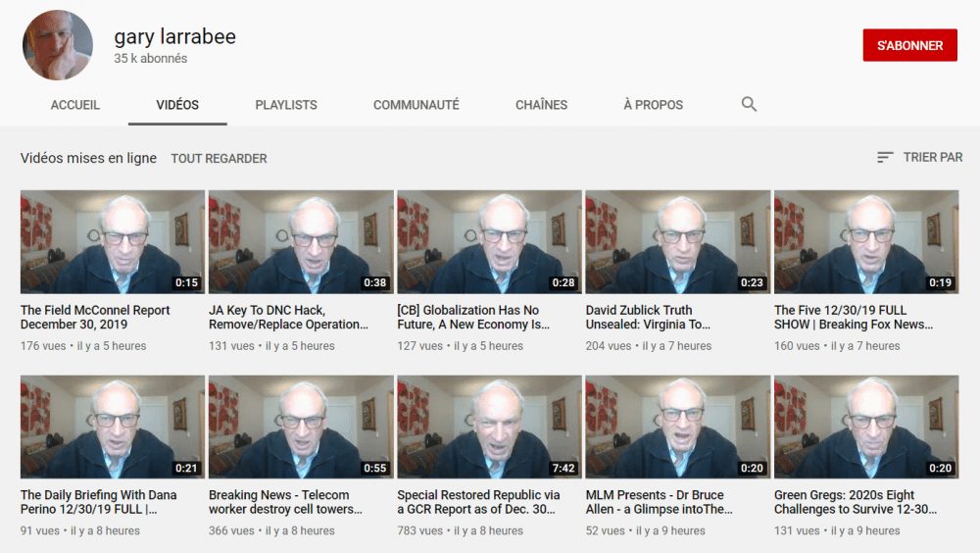Open the TRIER PAR sort dropdown
The width and height of the screenshot is (980, 553).
pyautogui.click(x=920, y=157)
